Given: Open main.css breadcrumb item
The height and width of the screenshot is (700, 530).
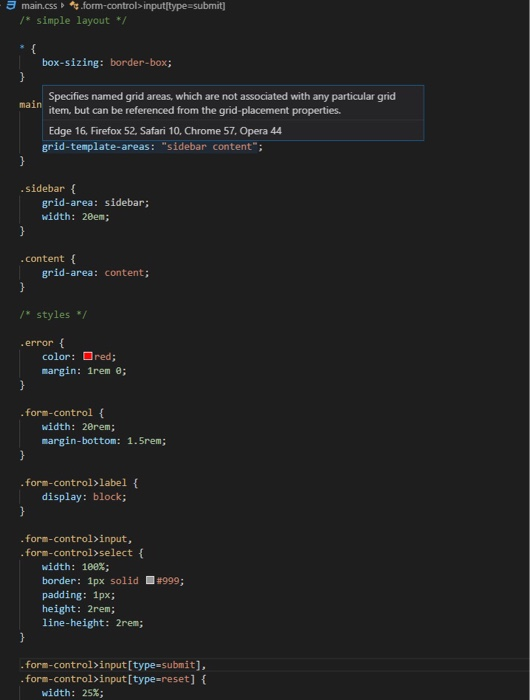Looking at the screenshot, I should click(39, 6).
